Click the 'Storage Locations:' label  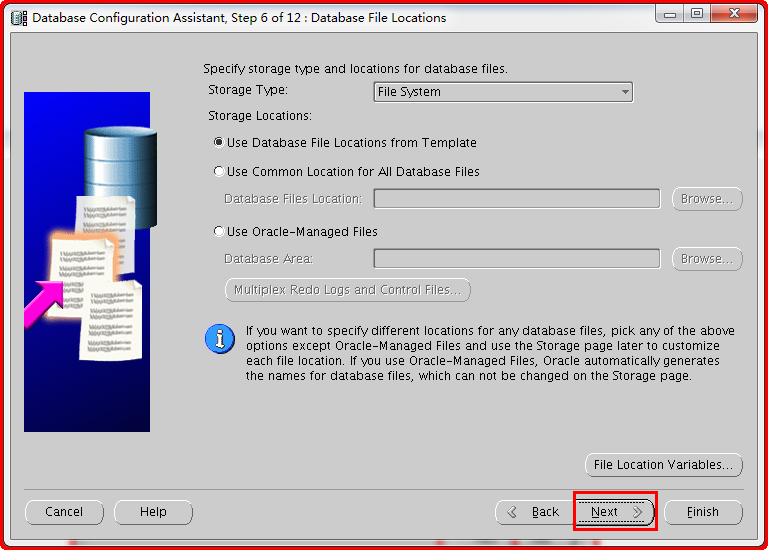260,116
